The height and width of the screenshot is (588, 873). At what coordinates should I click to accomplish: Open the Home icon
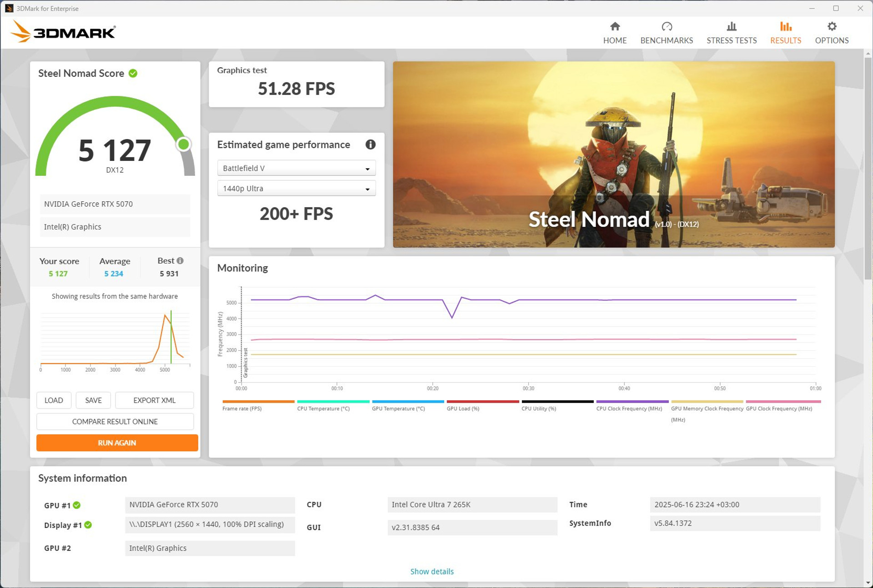[615, 26]
